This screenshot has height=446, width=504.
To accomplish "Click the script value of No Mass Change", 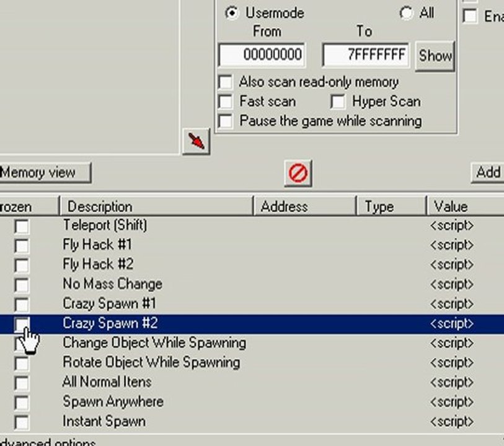I will point(451,284).
